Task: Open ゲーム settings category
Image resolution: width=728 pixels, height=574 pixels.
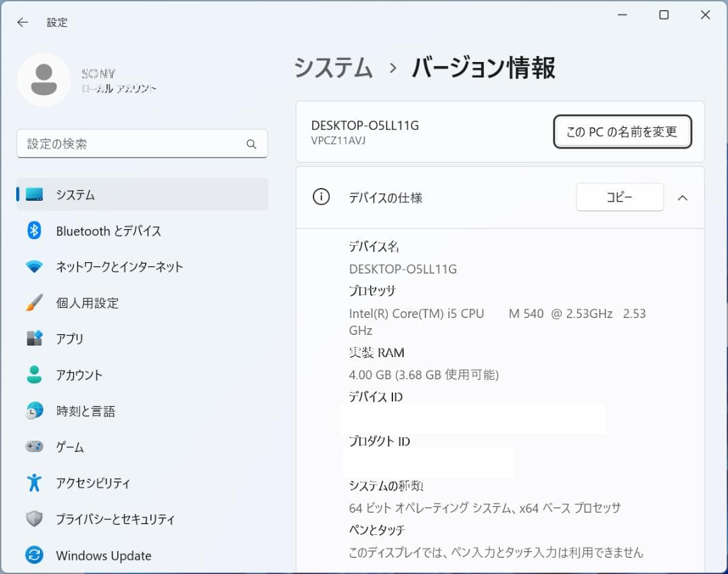Action: coord(142,447)
